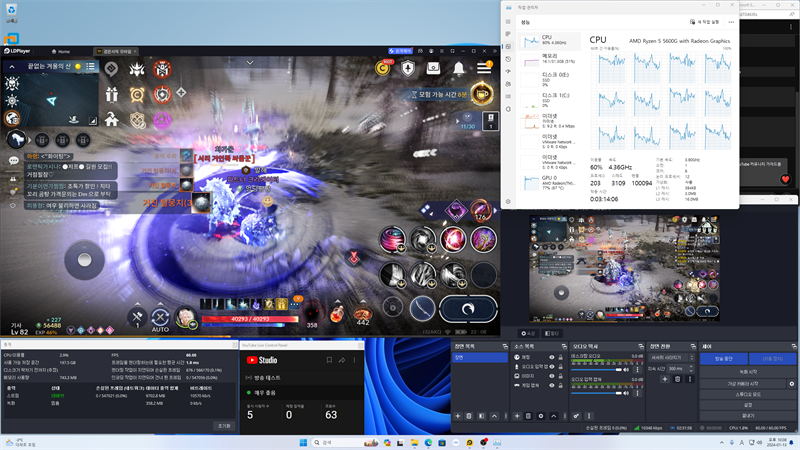Select first Ethernet entry in Task Manager
Viewport: 800px width, 450px height.
click(550, 120)
